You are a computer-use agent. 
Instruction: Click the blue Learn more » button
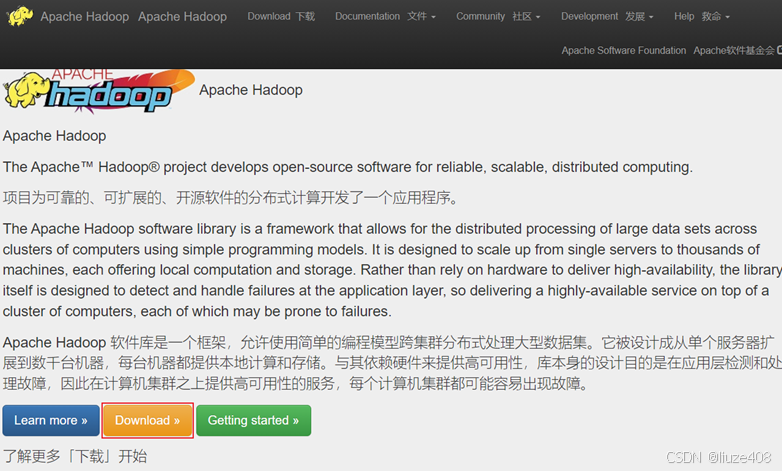click(51, 421)
